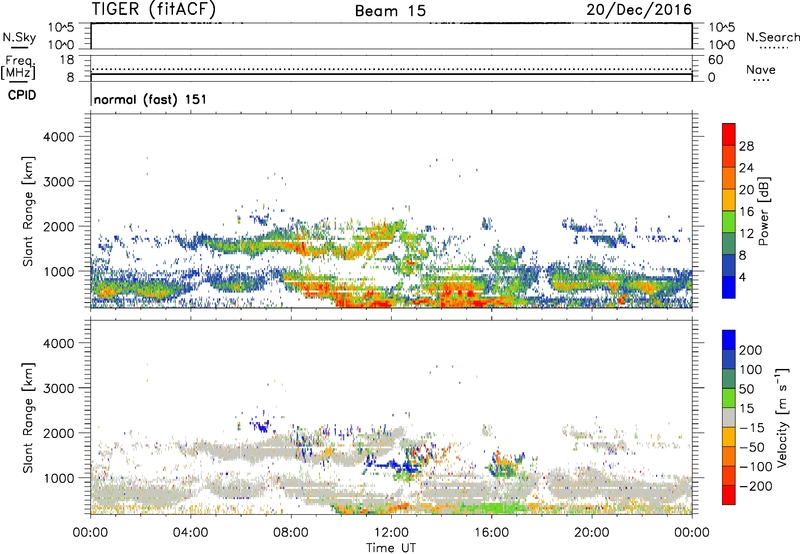
Task: Click the blue 200 velocity colorbar segment
Action: (729, 340)
